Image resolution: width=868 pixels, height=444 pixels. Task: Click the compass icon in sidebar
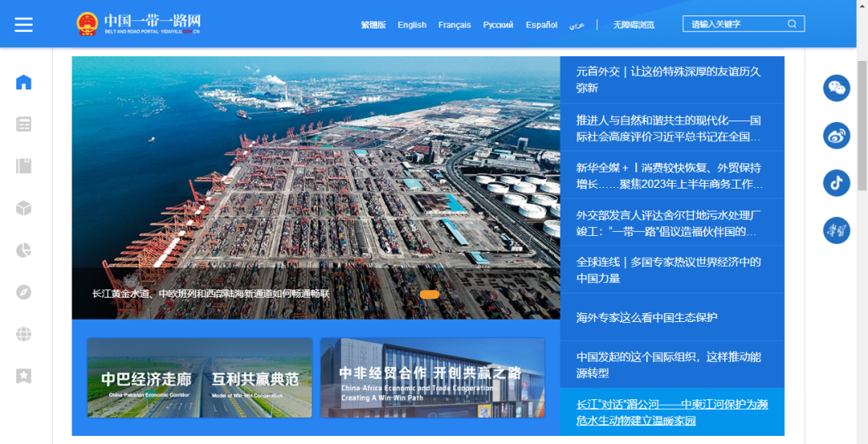tap(24, 292)
